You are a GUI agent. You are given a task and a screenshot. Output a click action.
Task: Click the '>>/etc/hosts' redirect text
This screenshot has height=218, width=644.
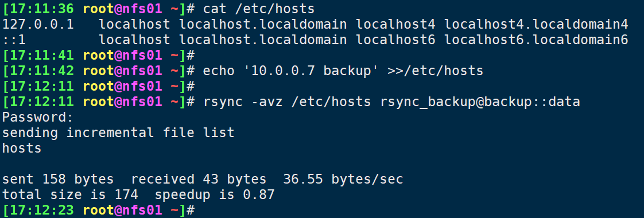[x=435, y=71]
